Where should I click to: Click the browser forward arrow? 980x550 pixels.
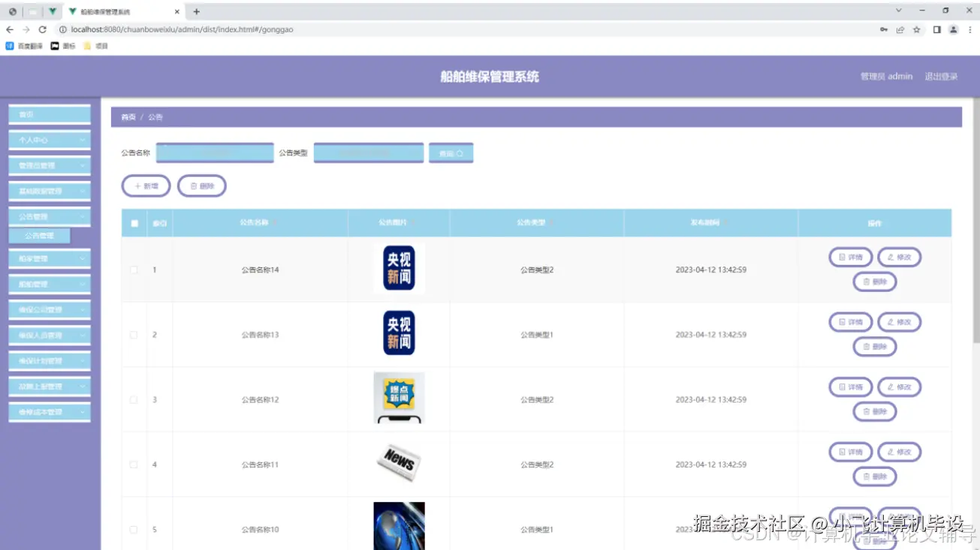26,29
